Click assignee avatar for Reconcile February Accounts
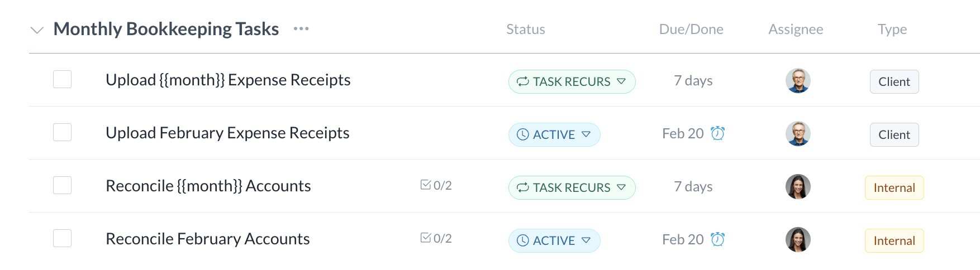This screenshot has width=980, height=270. [x=798, y=240]
